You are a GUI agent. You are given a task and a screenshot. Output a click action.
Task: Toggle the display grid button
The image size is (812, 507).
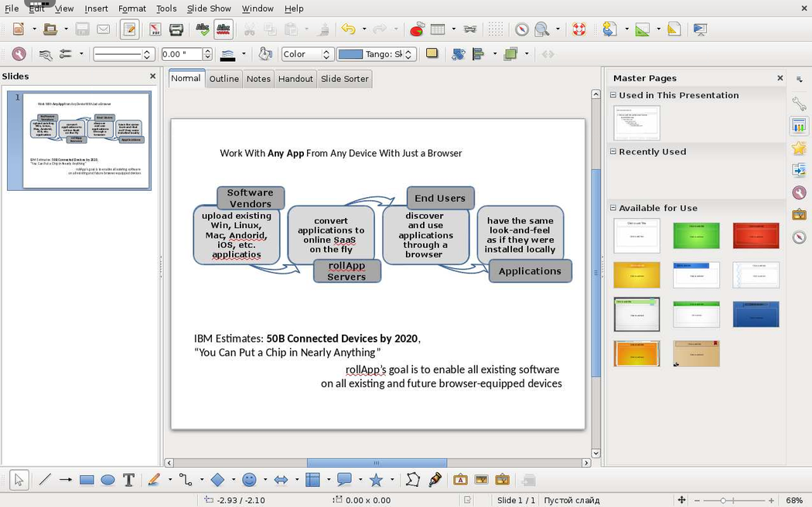point(496,29)
